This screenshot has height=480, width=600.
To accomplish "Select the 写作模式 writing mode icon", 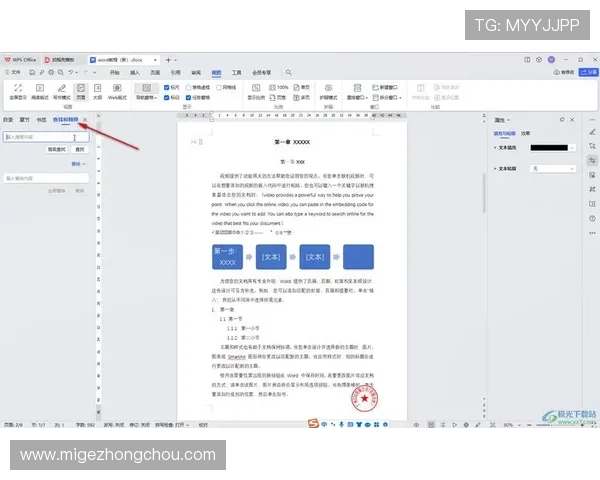I will pos(62,92).
